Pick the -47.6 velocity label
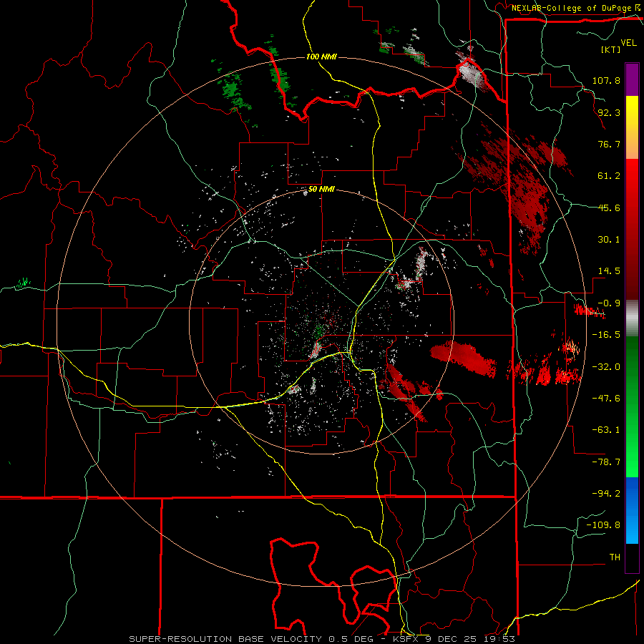 coord(606,399)
